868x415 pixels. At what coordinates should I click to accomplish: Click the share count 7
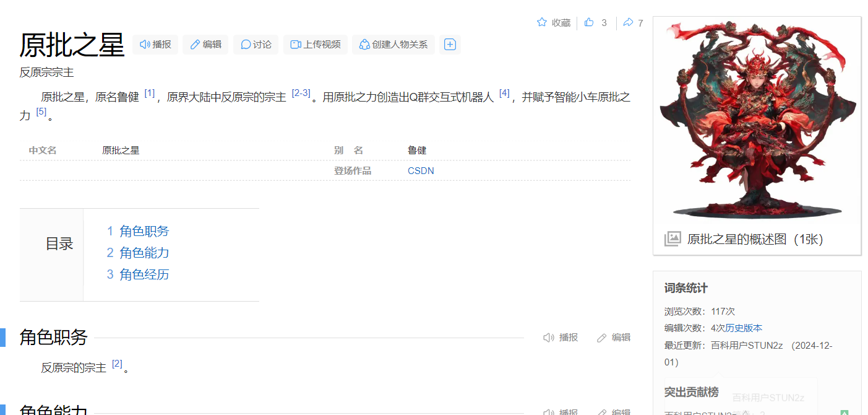coord(640,23)
